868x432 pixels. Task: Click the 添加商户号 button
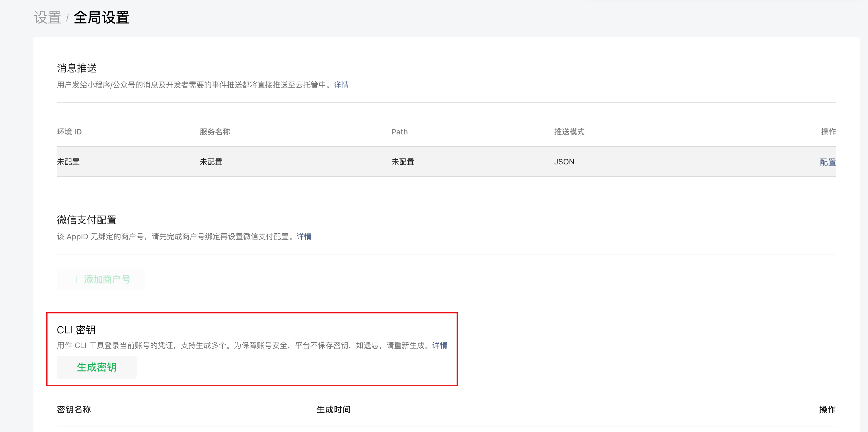pyautogui.click(x=101, y=279)
